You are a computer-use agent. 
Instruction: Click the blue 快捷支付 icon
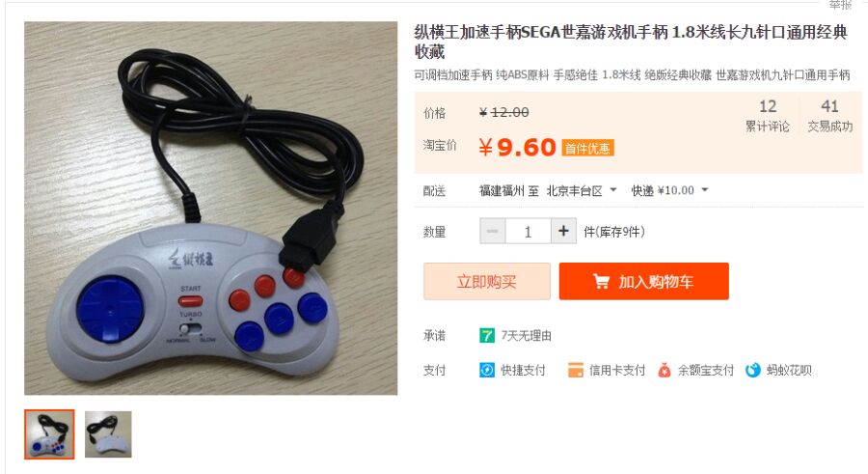click(x=487, y=370)
